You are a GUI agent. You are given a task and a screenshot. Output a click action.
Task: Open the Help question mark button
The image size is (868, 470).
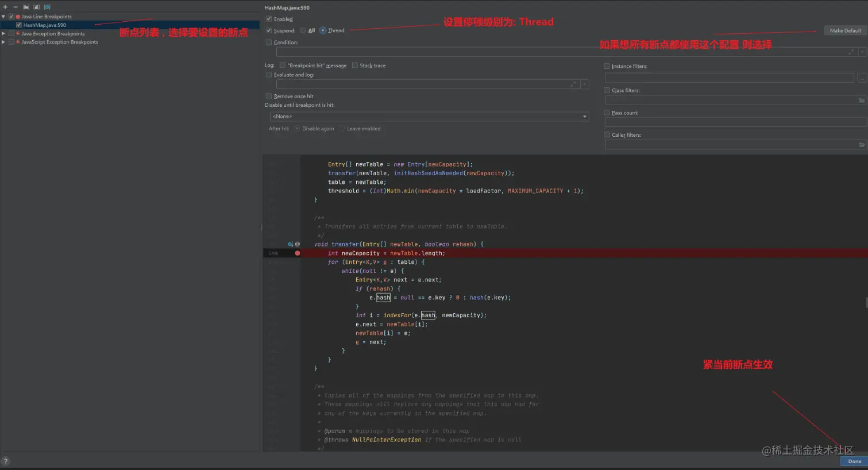[x=6, y=461]
